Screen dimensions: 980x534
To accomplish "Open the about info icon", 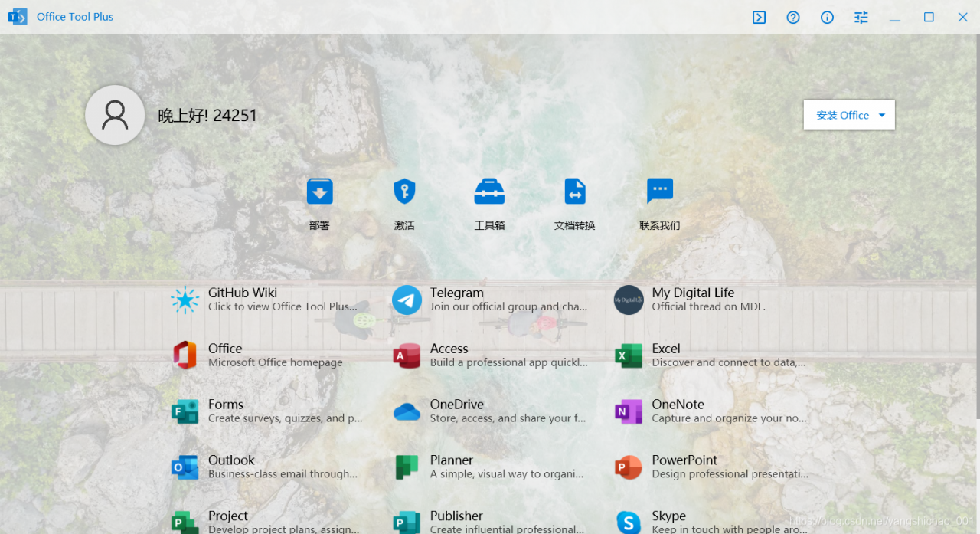I will point(827,17).
